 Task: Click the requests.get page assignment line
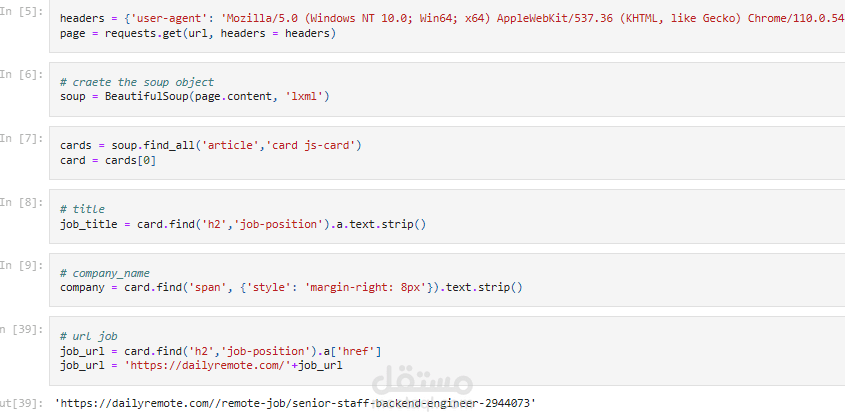[198, 34]
